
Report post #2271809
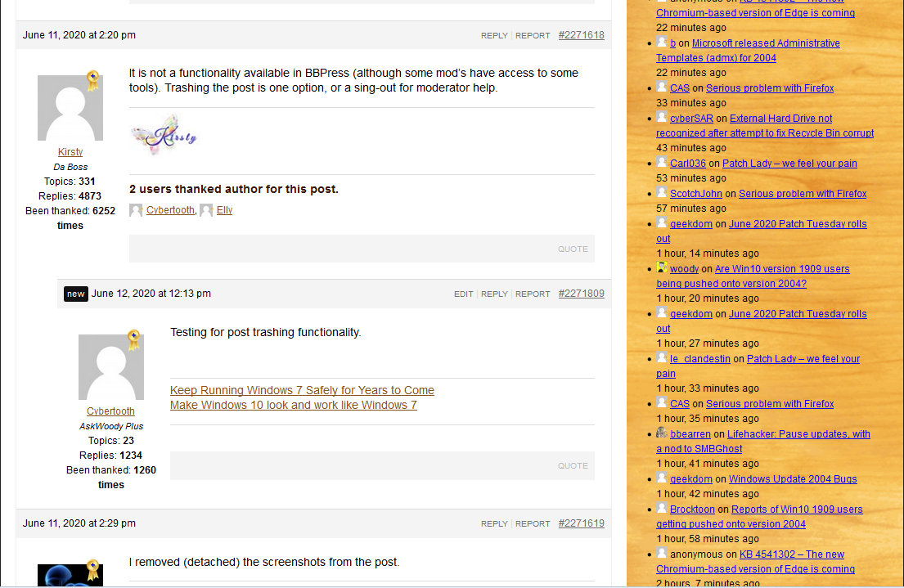coord(533,294)
